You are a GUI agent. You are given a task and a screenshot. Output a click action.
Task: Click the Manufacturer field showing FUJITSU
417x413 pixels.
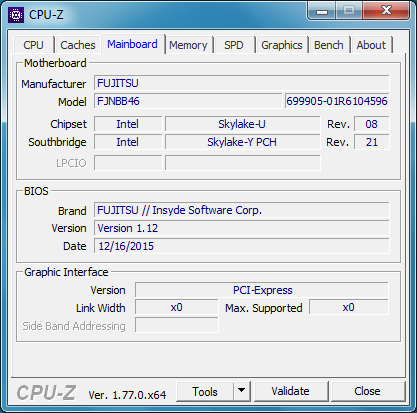(242, 83)
